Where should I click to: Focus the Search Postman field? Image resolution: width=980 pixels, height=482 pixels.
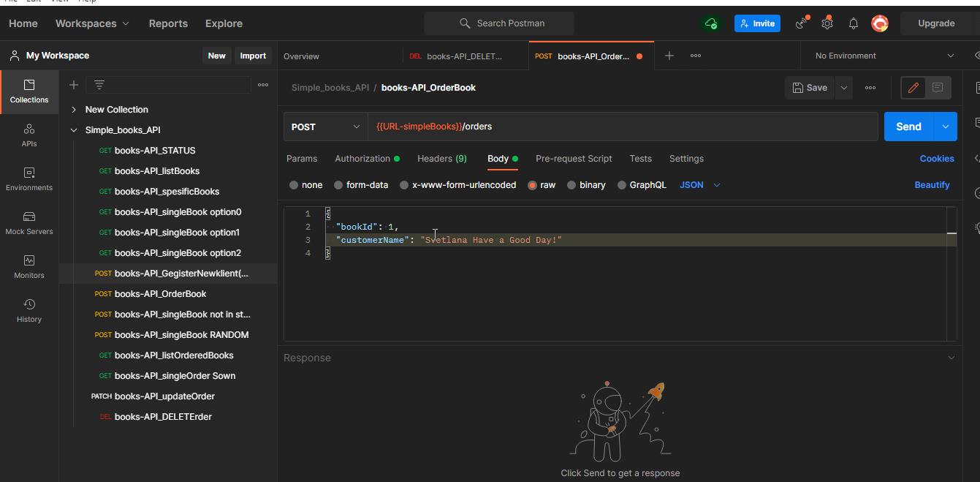tap(499, 23)
